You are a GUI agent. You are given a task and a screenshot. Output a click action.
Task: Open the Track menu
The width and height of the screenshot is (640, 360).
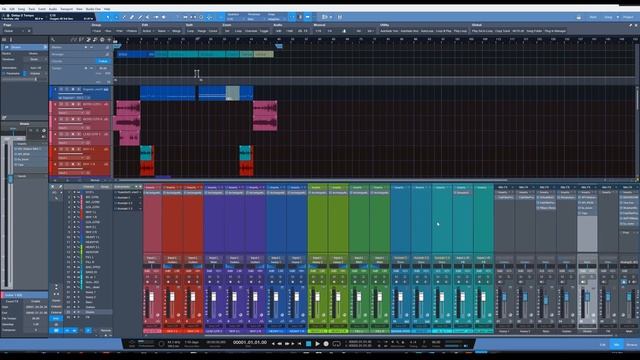pyautogui.click(x=31, y=9)
